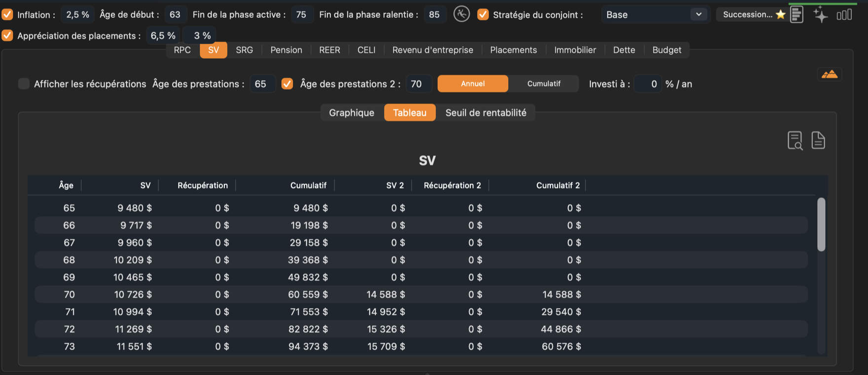Switch to the Graphique view
The height and width of the screenshot is (375, 868).
pyautogui.click(x=352, y=112)
